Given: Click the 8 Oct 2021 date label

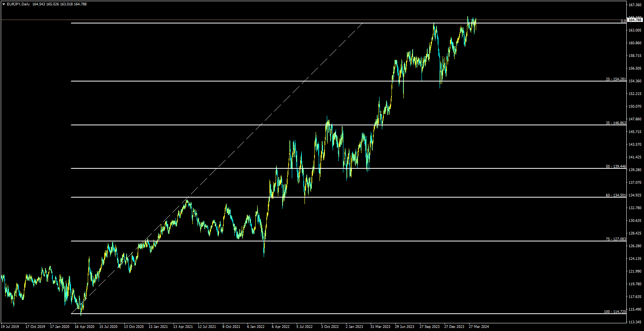Looking at the screenshot, I should 231,327.
